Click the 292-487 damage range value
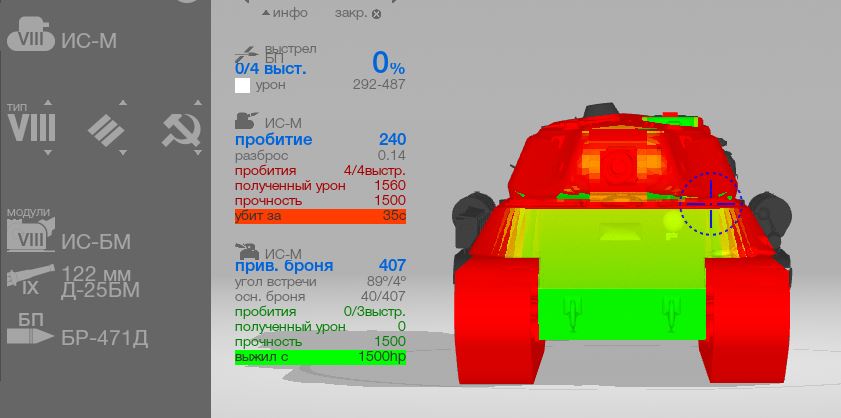 [379, 85]
